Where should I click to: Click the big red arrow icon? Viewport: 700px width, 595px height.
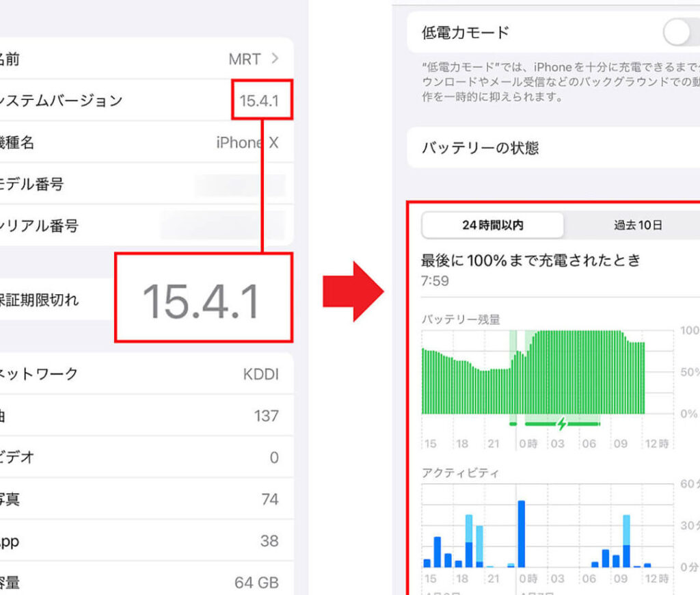pos(353,291)
